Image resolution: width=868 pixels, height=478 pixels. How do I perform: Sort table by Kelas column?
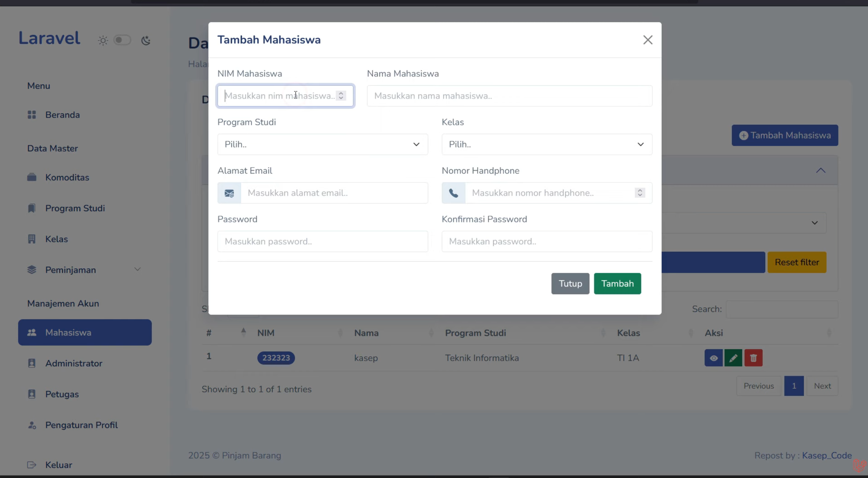coord(691,333)
